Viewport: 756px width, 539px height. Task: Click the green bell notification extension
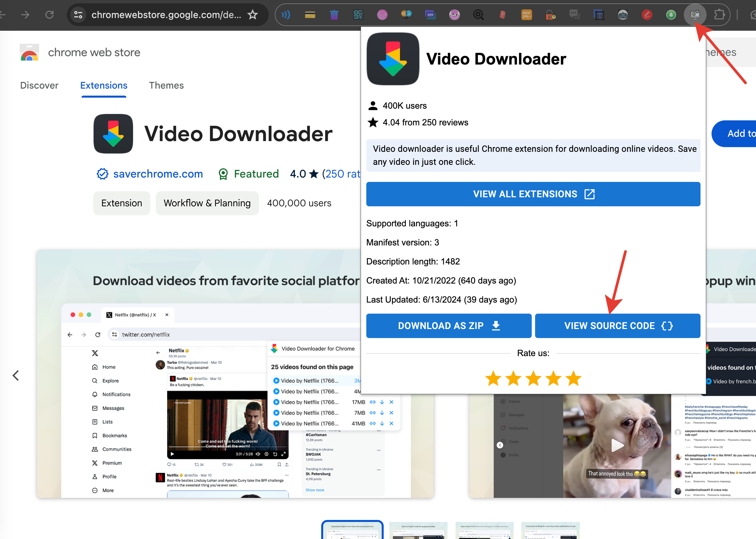pyautogui.click(x=671, y=15)
